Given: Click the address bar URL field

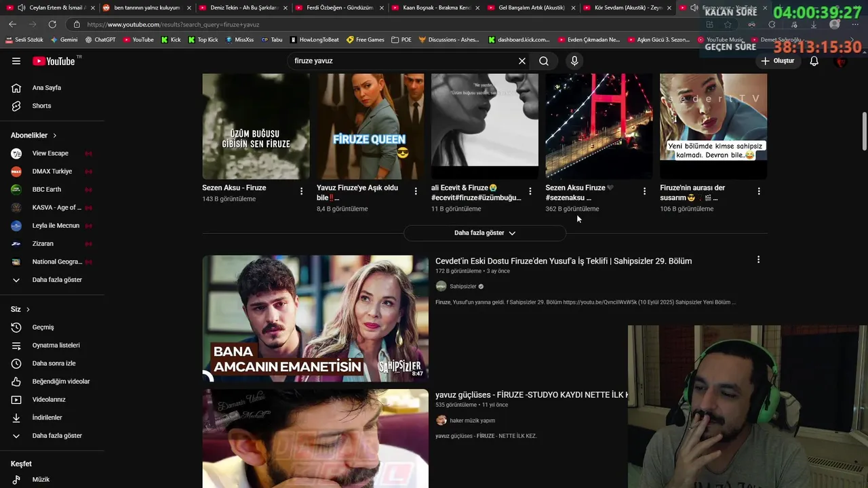Looking at the screenshot, I should pos(380,24).
